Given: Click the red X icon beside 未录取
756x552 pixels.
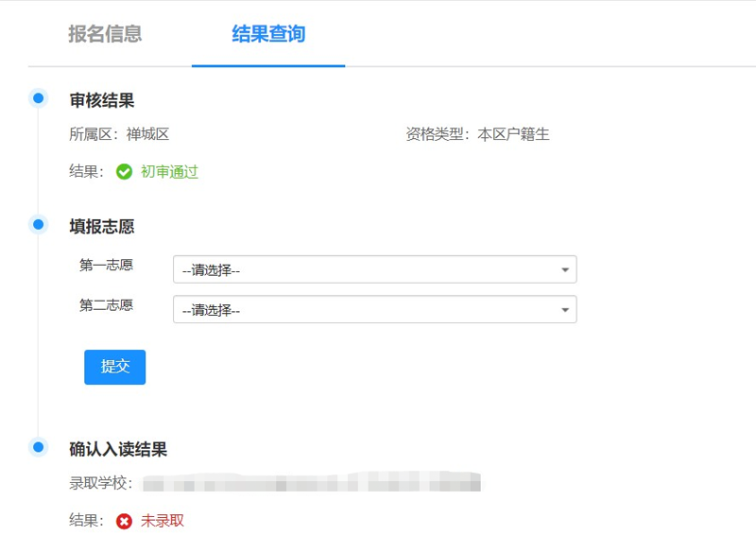Looking at the screenshot, I should [124, 521].
